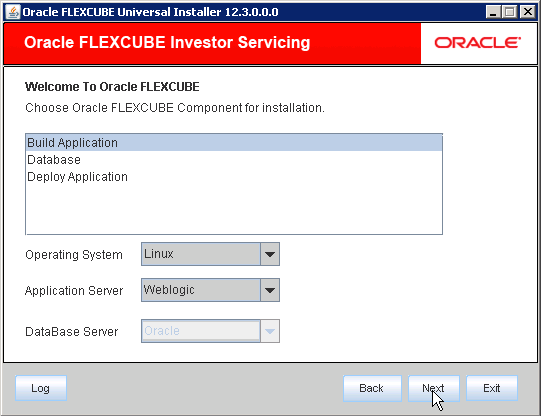The image size is (541, 416).
Task: Open the installer Log
Action: click(x=41, y=388)
